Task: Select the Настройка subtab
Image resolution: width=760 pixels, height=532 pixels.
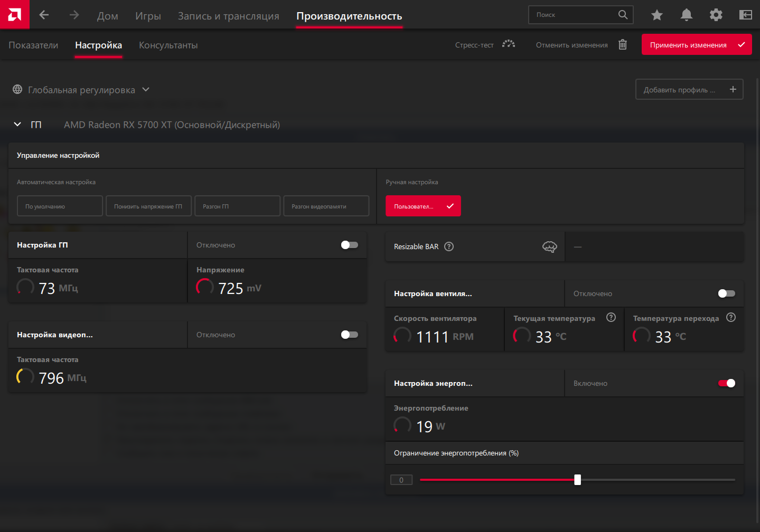Action: point(98,45)
